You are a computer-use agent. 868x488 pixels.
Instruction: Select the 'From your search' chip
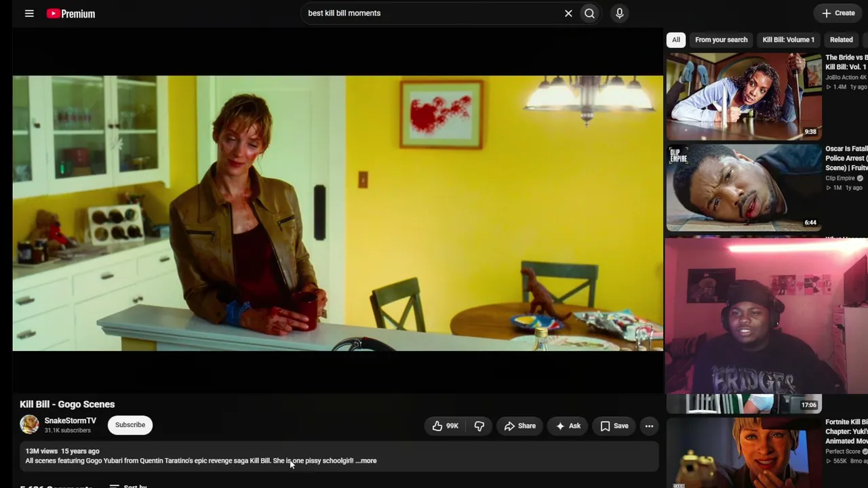click(721, 40)
